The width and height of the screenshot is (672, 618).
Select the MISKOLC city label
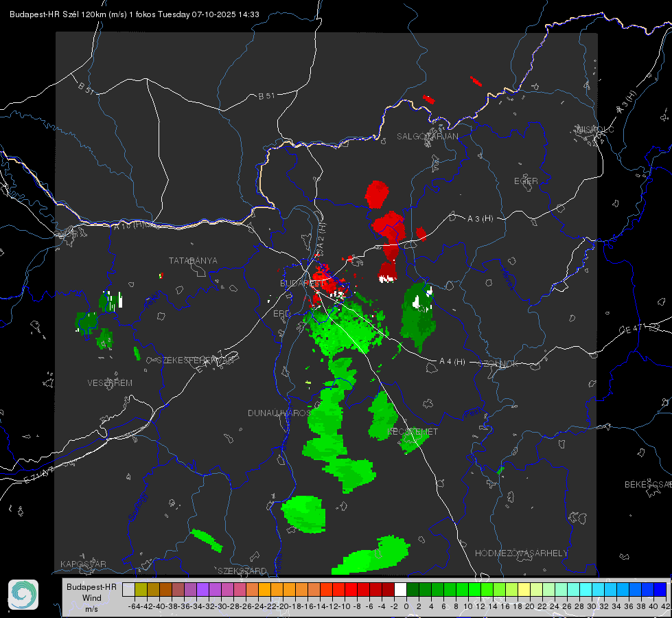point(595,129)
